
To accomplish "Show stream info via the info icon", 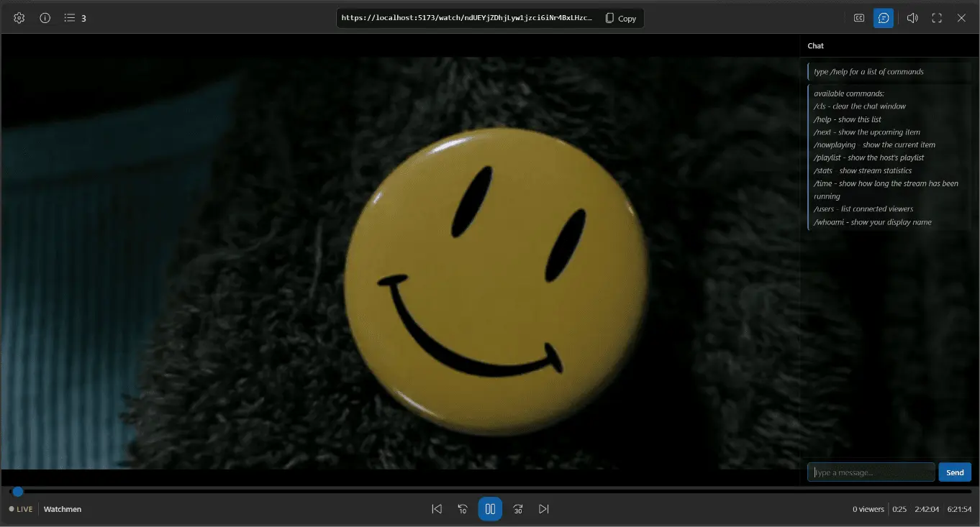I will (x=45, y=18).
